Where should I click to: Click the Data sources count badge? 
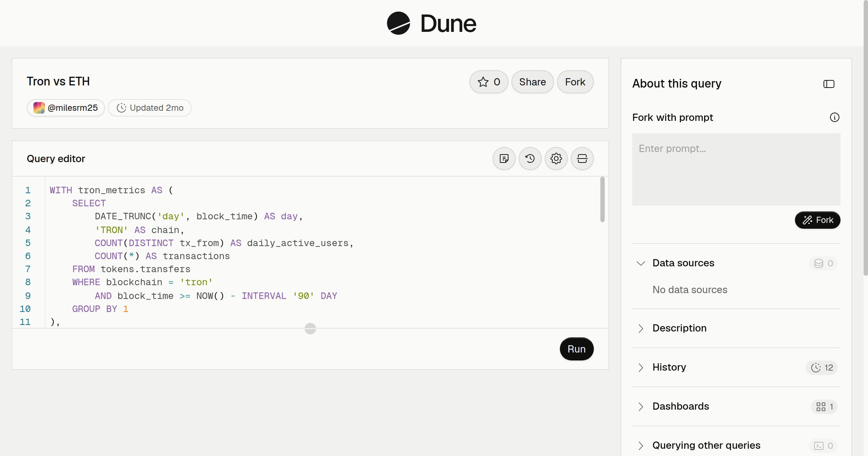(823, 263)
